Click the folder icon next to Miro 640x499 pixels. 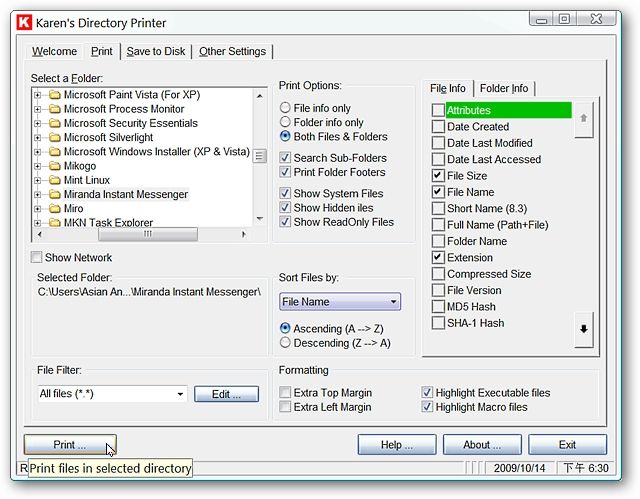pos(55,208)
